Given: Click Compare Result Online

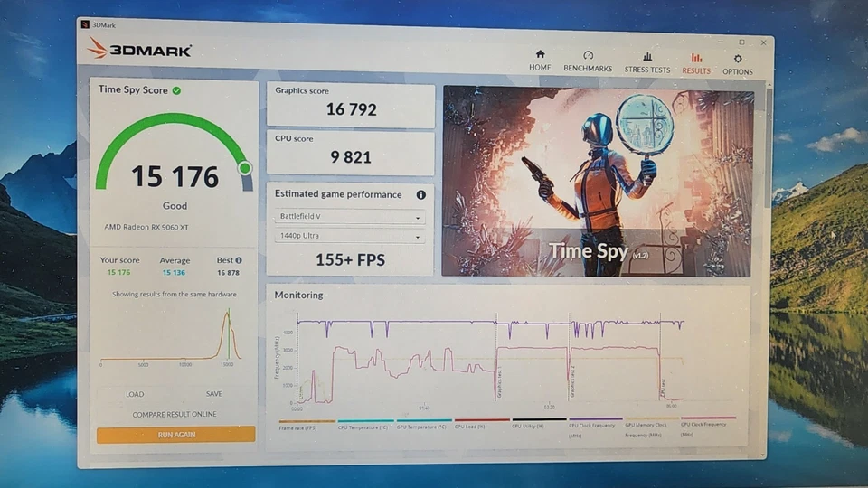Looking at the screenshot, I should pos(175,414).
